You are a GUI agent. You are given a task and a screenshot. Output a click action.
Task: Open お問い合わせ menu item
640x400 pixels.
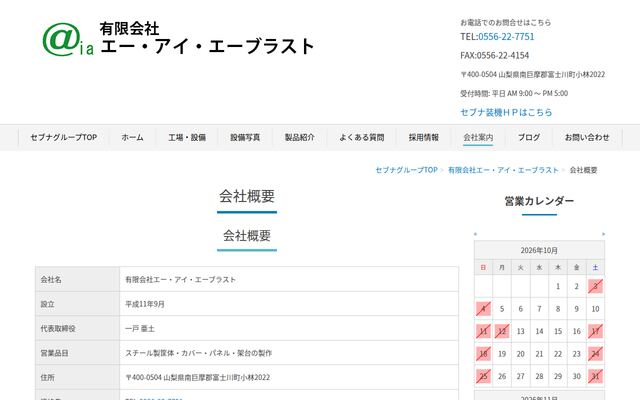point(587,138)
